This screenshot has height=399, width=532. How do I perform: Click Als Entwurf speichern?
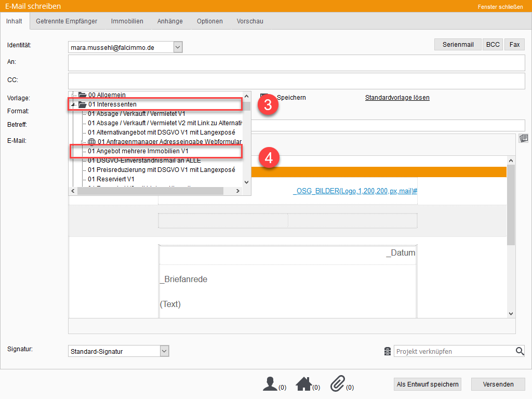428,384
